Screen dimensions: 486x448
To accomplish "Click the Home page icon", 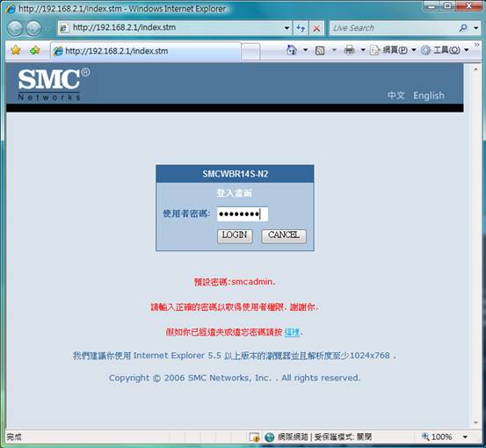I will pos(292,50).
